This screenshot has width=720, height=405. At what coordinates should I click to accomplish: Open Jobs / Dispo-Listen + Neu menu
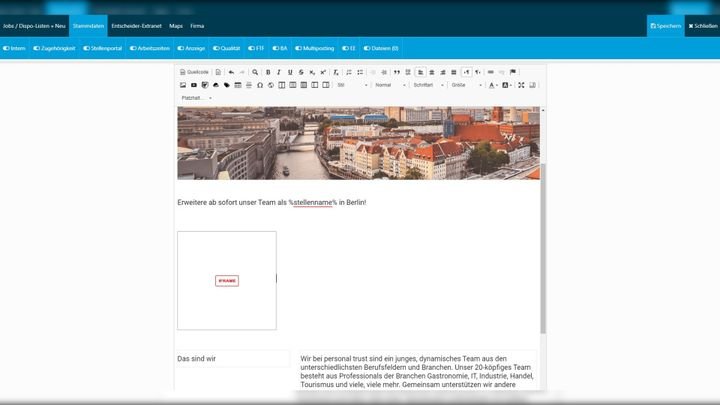pos(34,26)
